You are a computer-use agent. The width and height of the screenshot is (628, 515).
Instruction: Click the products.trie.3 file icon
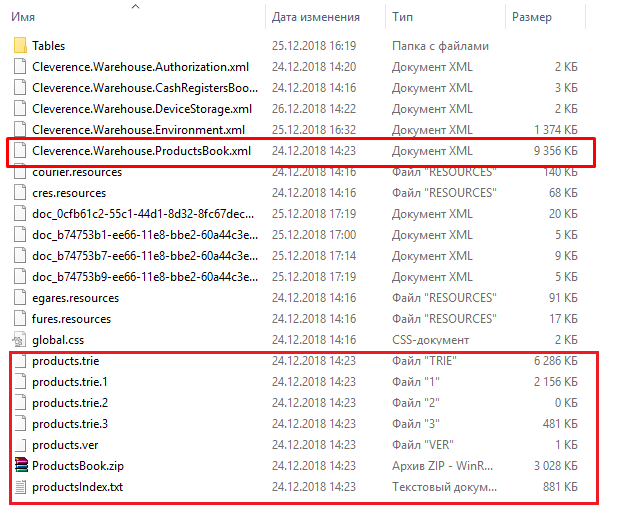tap(20, 424)
